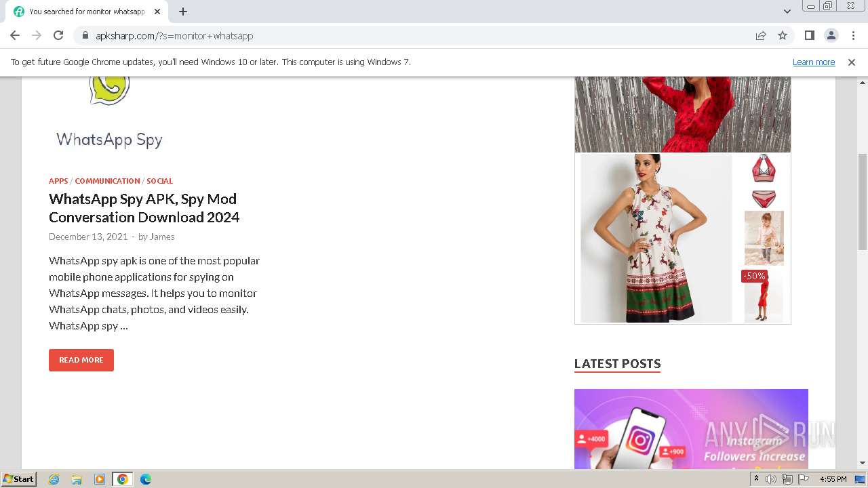
Task: View posts by author James
Action: coord(162,237)
